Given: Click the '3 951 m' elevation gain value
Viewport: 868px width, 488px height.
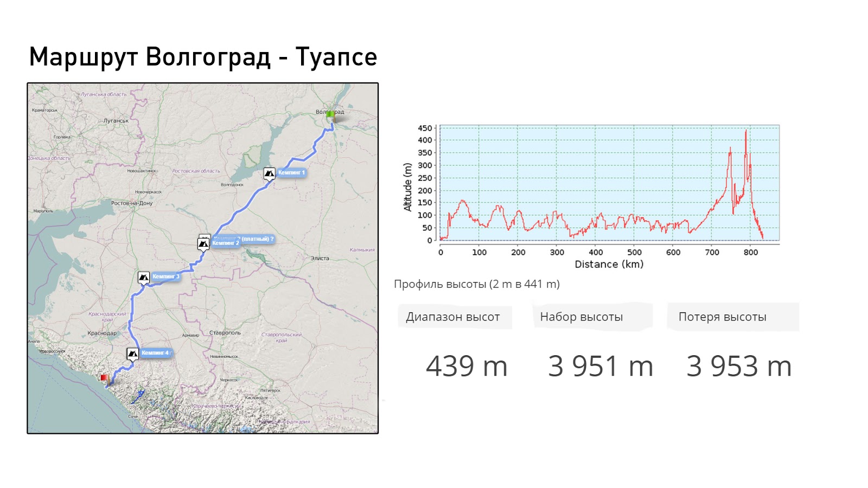Looking at the screenshot, I should 601,366.
